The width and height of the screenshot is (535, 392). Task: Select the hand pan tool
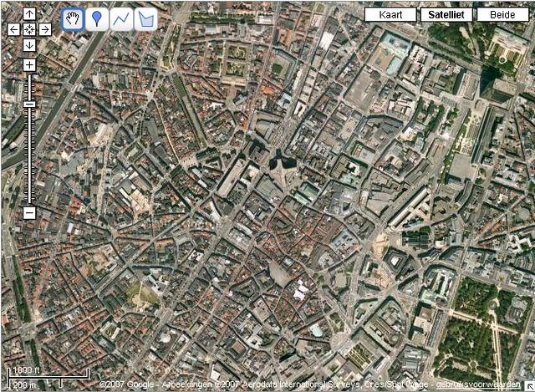74,18
